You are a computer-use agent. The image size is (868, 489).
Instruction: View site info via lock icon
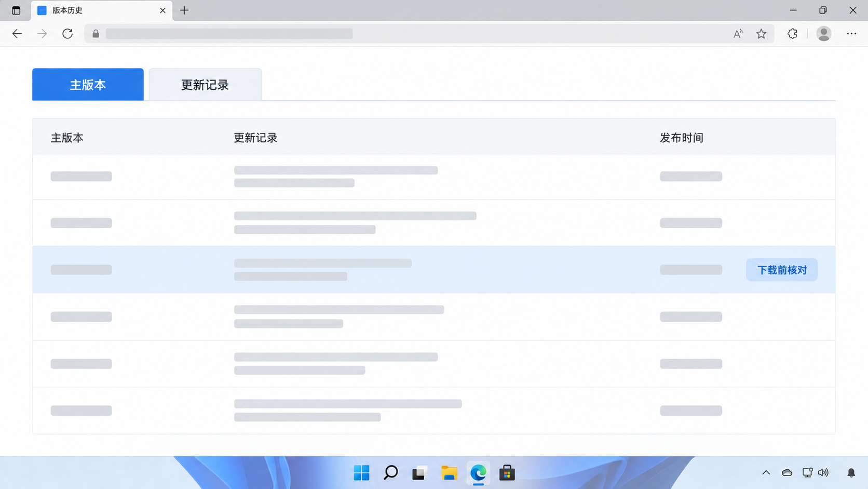coord(96,34)
